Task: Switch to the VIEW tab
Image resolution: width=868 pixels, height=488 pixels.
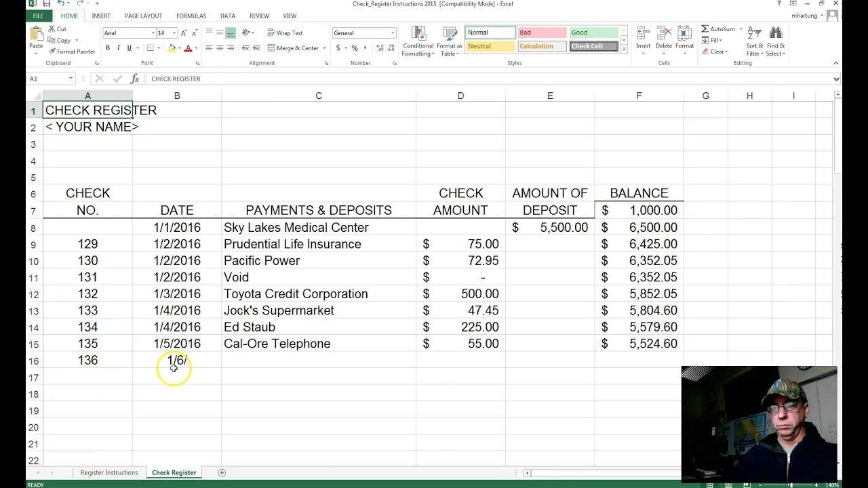Action: 290,16
